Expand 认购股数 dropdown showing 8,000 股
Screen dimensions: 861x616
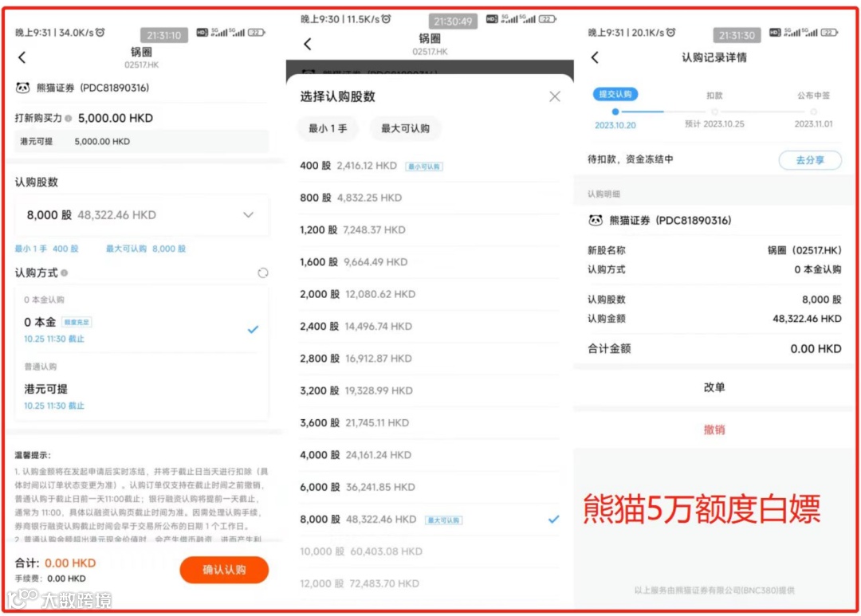(142, 215)
